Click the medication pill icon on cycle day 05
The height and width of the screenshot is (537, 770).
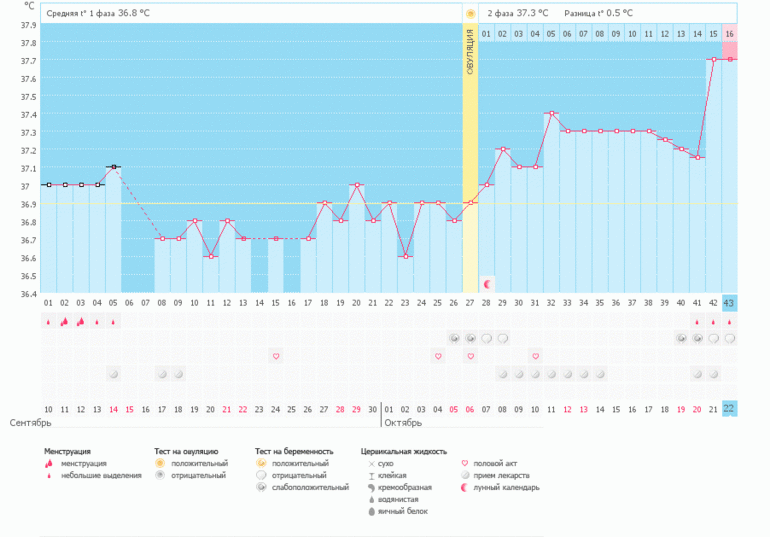[x=113, y=374]
